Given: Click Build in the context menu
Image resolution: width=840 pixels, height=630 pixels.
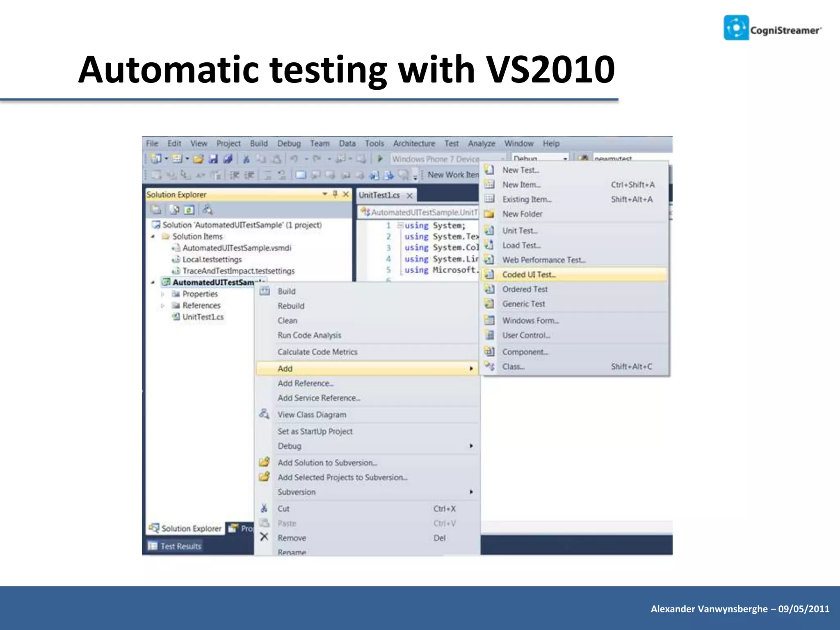Looking at the screenshot, I should pos(367,291).
